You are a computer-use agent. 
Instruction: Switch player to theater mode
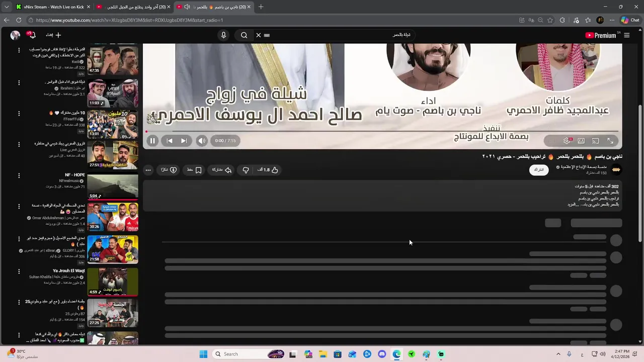[581, 141]
